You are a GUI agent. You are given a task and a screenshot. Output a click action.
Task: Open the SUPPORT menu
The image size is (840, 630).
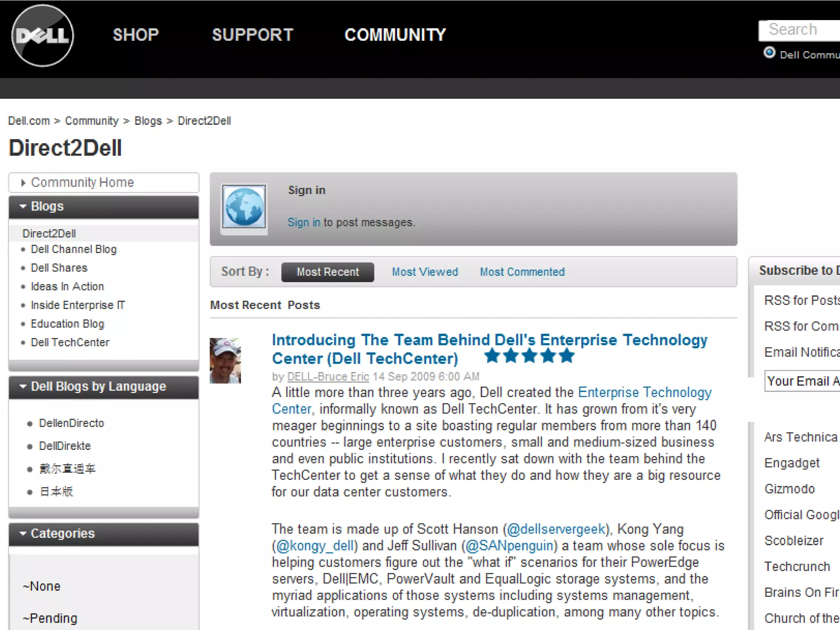coord(253,35)
